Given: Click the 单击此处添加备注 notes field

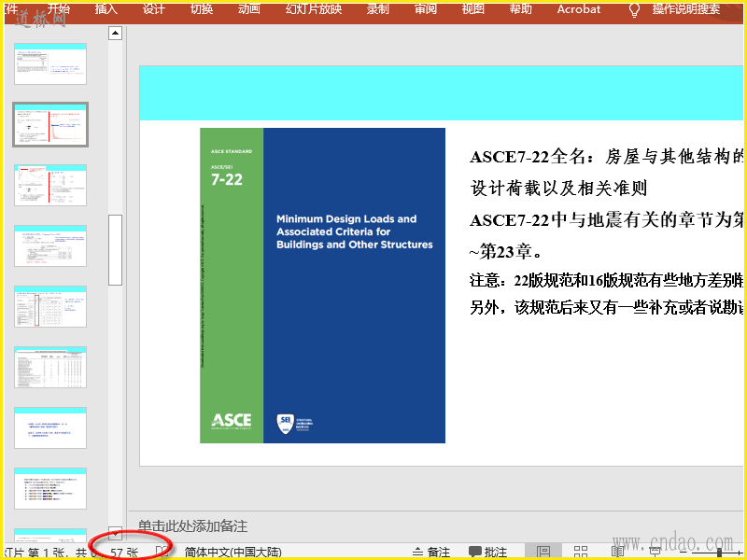Looking at the screenshot, I should point(192,526).
